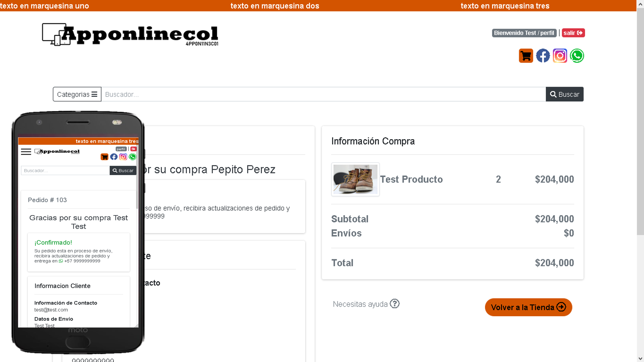Viewport: 644px width, 362px height.
Task: Click the Buscar button in phone preview
Action: tap(123, 171)
